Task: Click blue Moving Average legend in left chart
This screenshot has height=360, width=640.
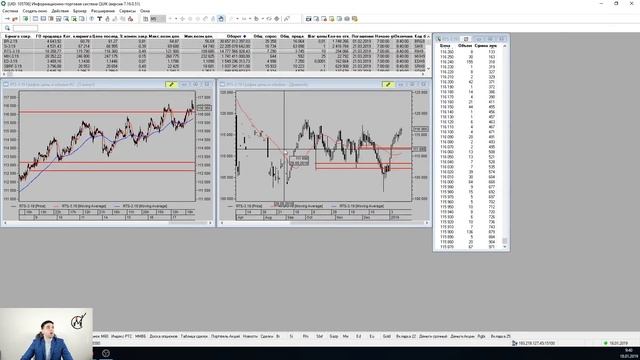Action: pos(141,206)
